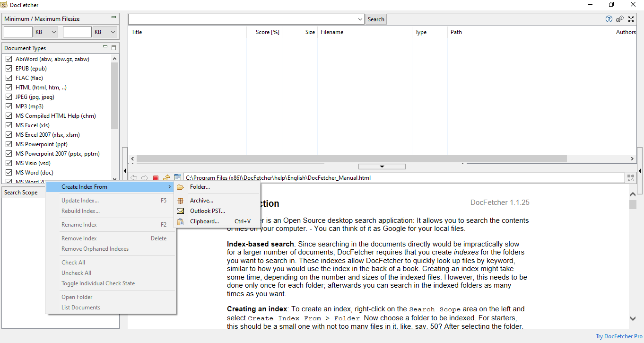Sort results by the Type column header
Viewport: 644px width, 343px height.
[430, 32]
